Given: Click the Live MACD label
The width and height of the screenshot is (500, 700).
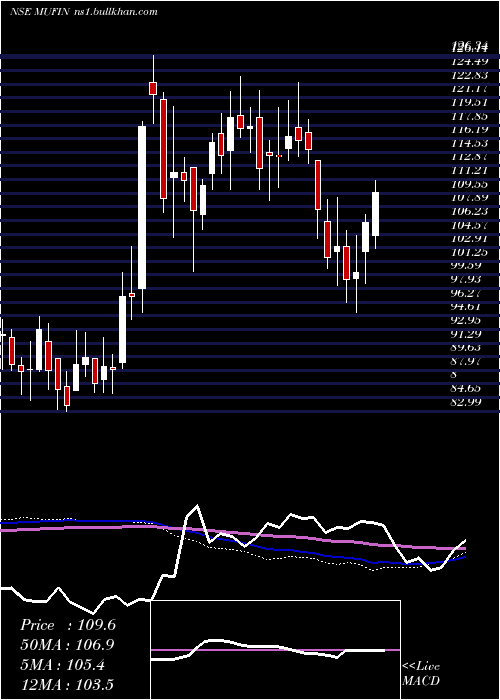Looking at the screenshot, I should tap(421, 674).
